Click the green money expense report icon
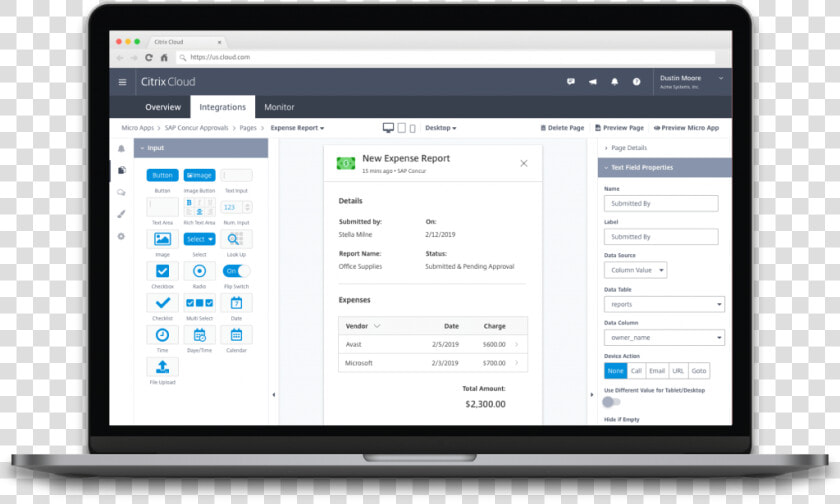The image size is (840, 504). tap(346, 163)
